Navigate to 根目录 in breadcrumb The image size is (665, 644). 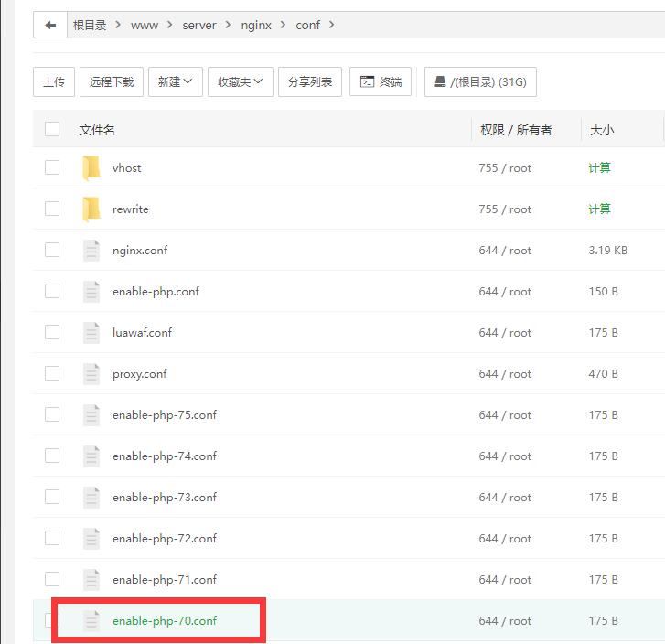tap(90, 25)
